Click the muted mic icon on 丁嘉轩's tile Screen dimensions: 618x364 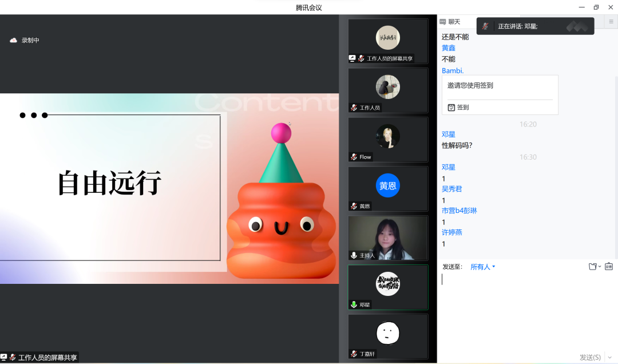[x=354, y=354]
